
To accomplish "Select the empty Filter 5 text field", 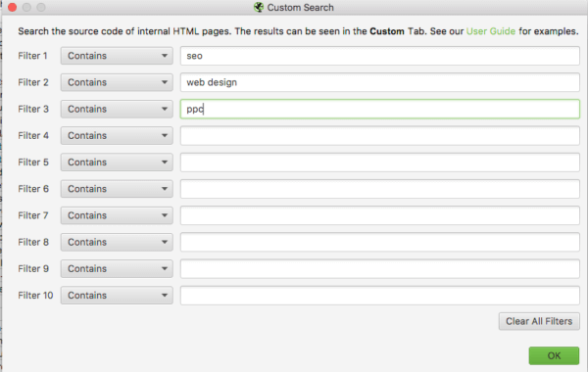I will coord(380,163).
